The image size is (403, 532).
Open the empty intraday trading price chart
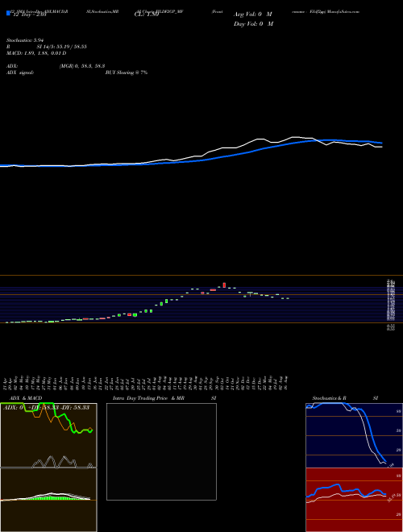coord(161,451)
